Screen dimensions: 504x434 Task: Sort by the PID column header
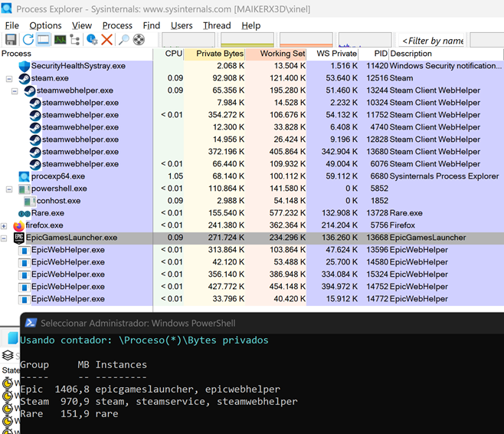coord(374,54)
